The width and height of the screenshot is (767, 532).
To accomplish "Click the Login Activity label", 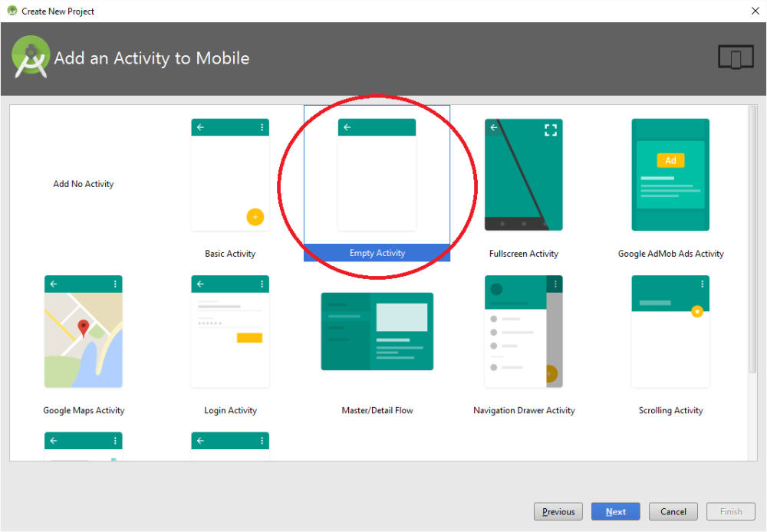I will [230, 410].
